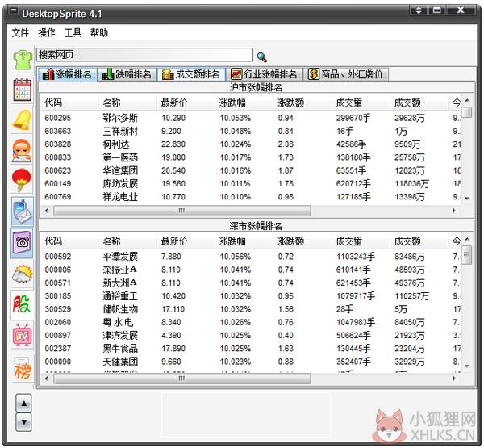Screen dimensions: 484x448
Task: Select stock row 600833 第一医药
Action: point(250,157)
